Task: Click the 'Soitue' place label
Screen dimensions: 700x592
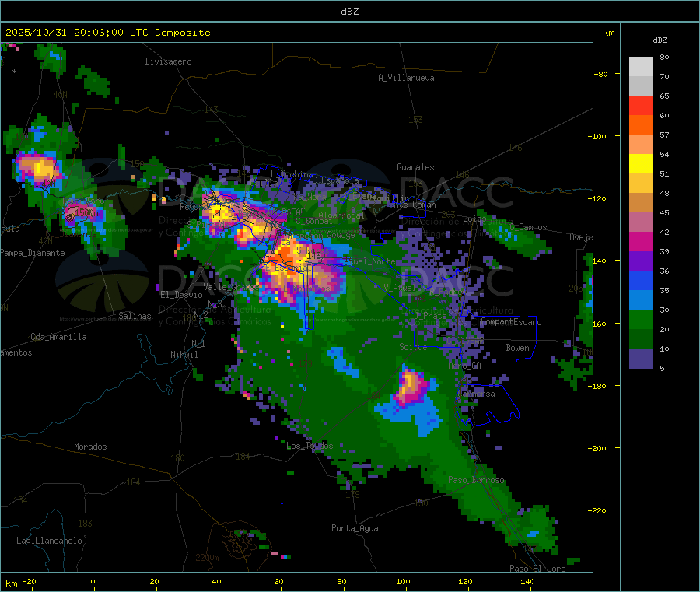Action: (413, 347)
